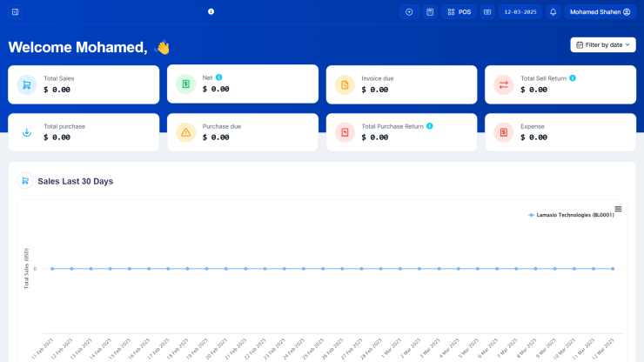Screen dimensions: 644x362
Task: Click Total Sell Return info icon
Action: coord(572,78)
